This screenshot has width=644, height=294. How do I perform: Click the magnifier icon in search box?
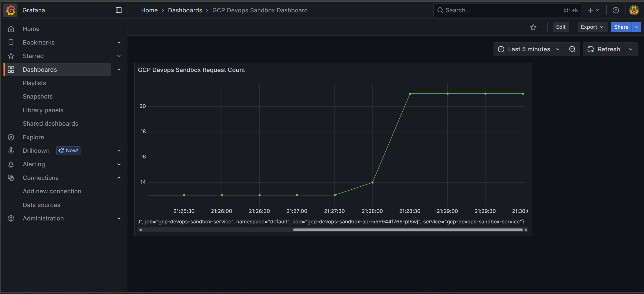coord(440,10)
